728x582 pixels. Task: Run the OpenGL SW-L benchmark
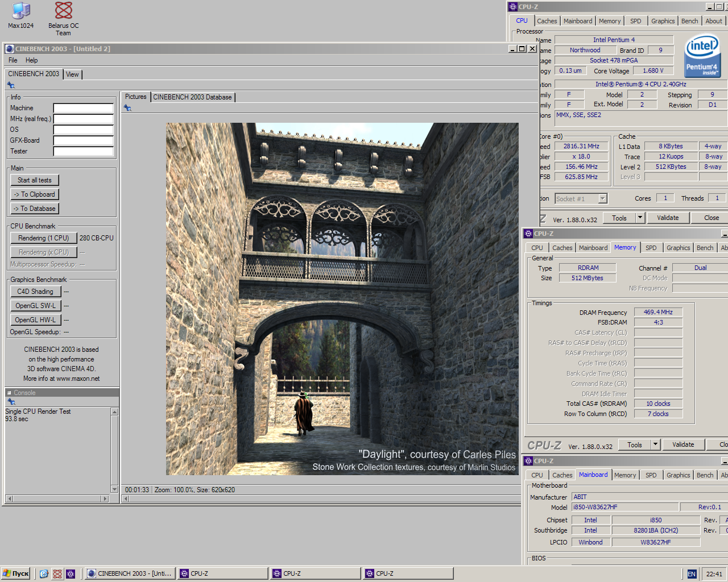click(35, 306)
